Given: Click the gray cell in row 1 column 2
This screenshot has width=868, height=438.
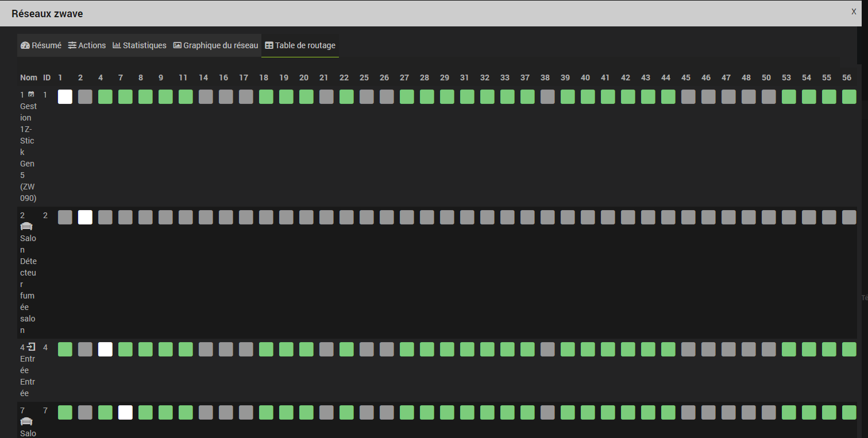Looking at the screenshot, I should [85, 96].
